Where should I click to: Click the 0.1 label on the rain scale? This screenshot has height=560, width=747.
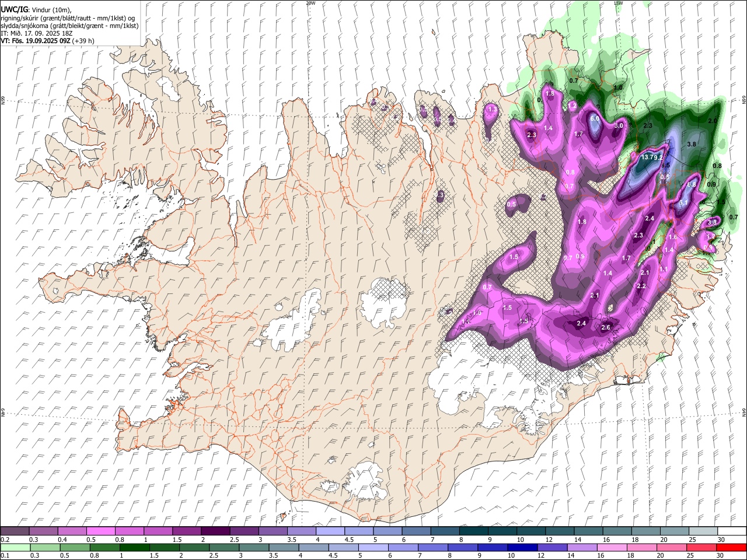(5, 555)
